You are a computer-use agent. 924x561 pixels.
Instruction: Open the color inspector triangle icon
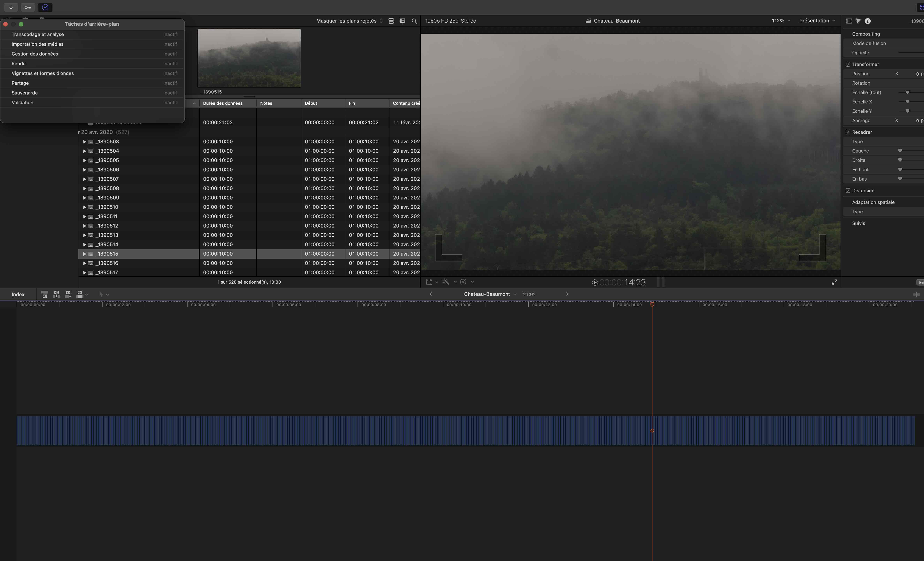[858, 21]
